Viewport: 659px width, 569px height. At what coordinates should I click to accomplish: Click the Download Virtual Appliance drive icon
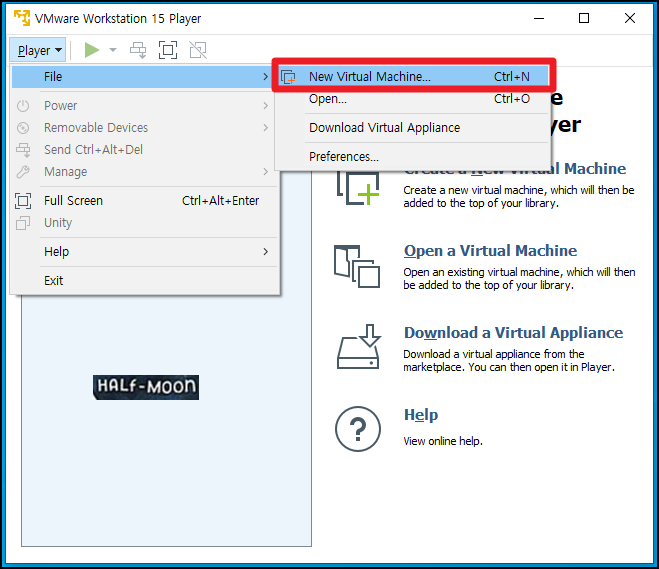tap(359, 347)
